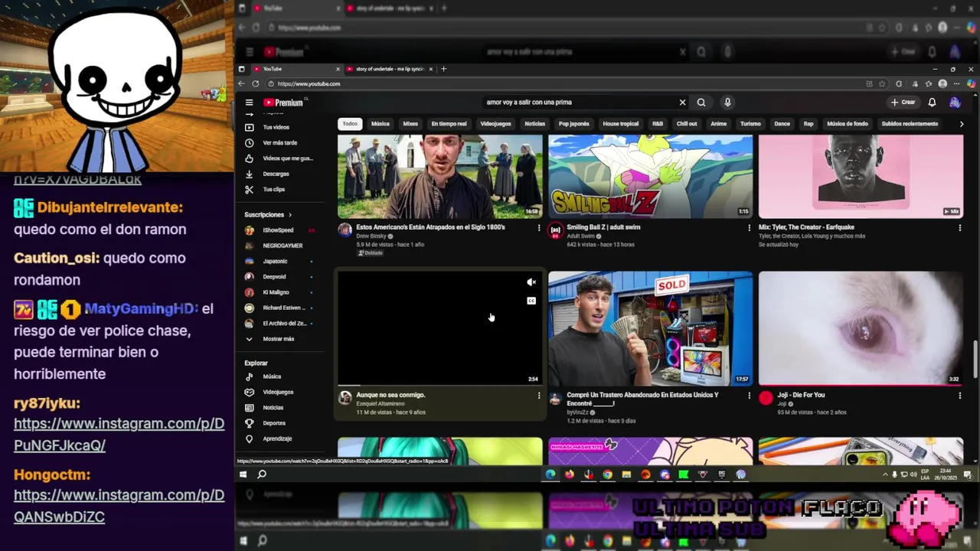Open options menu for Joji - Die For You
This screenshot has width=980, height=551.
tap(960, 396)
